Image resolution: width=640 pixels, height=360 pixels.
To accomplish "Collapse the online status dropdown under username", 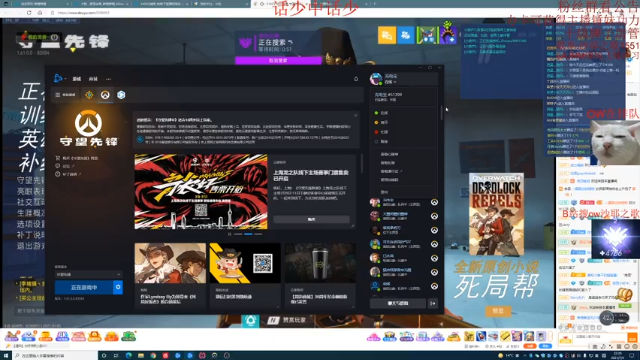I will (391, 82).
